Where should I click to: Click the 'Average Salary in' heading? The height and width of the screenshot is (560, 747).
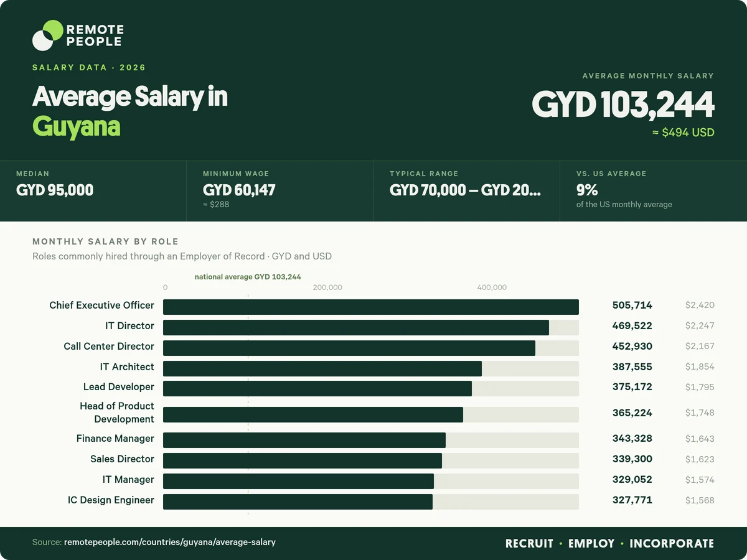click(130, 97)
